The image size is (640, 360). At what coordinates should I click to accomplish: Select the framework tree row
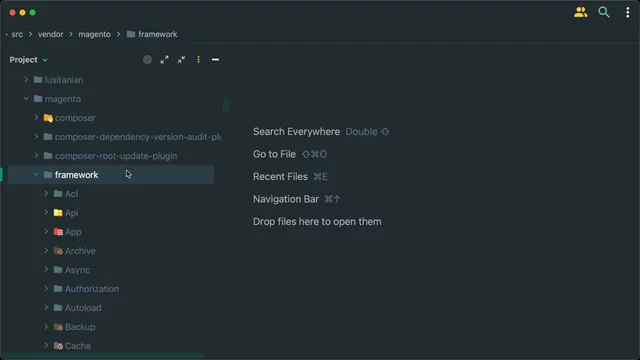110,175
